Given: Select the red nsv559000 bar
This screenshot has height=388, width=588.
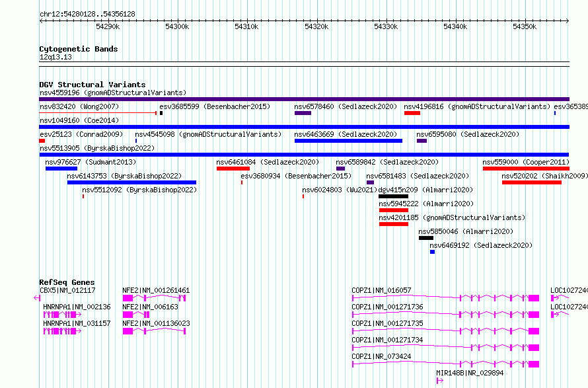Looking at the screenshot, I should tap(526, 169).
